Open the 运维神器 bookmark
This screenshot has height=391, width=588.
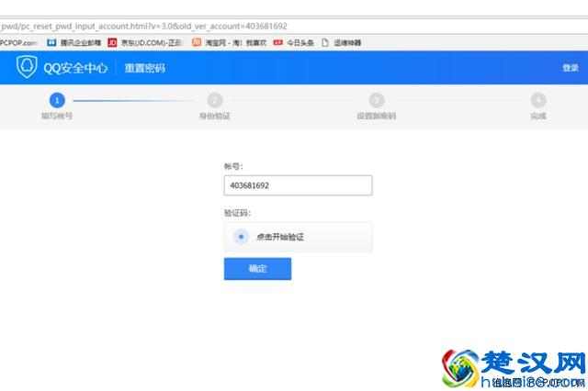point(342,43)
